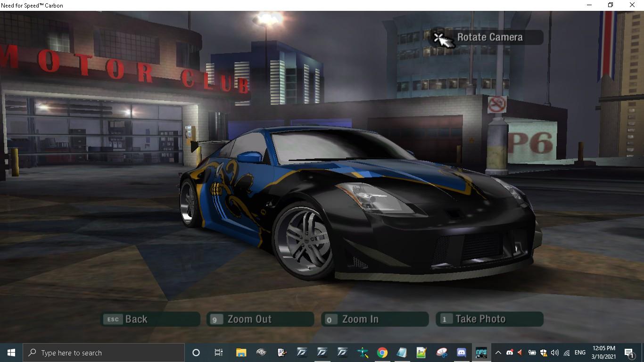Click the Take Photo button
The image size is (644, 362).
tap(489, 319)
